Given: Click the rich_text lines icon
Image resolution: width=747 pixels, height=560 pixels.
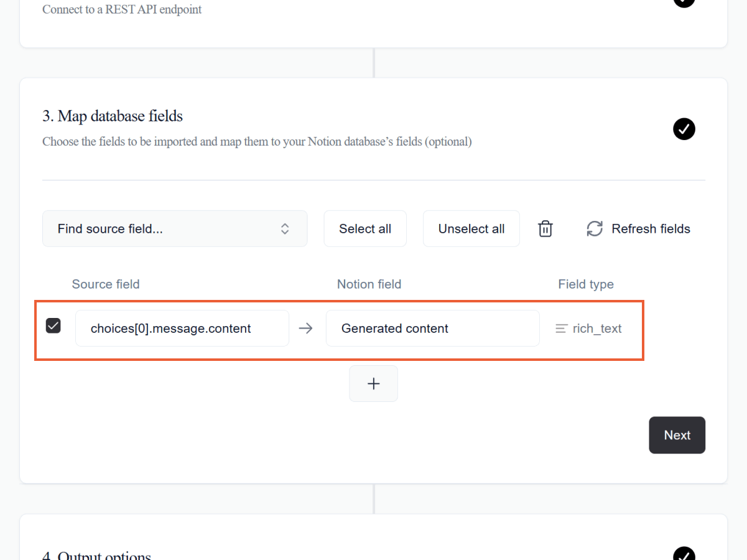Looking at the screenshot, I should (x=562, y=329).
